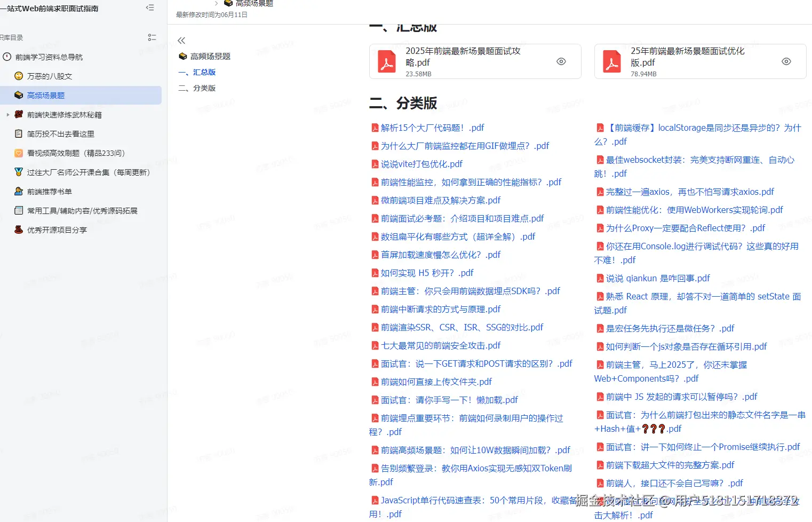This screenshot has width=812, height=522.
Task: Select the battery emoji icon of 高频场景题
Action: [18, 95]
